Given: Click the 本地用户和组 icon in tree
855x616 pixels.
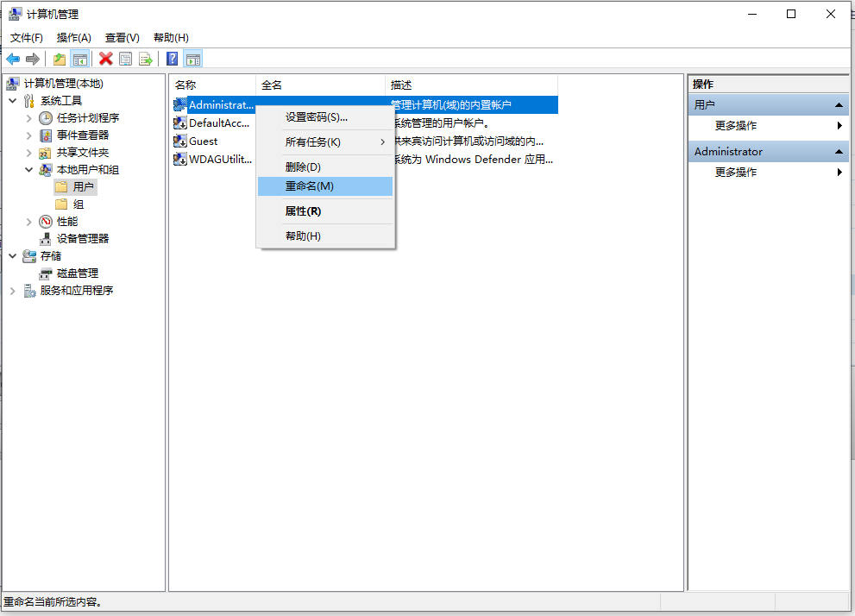Looking at the screenshot, I should [46, 170].
